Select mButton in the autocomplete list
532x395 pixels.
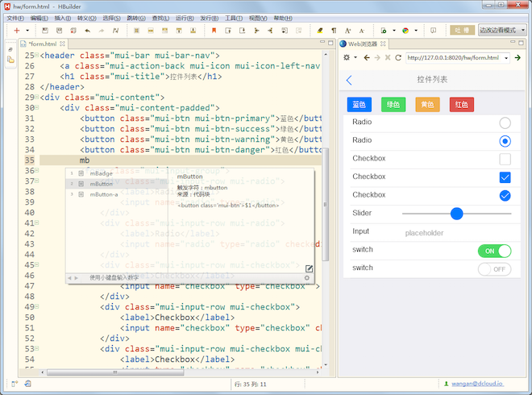point(116,184)
